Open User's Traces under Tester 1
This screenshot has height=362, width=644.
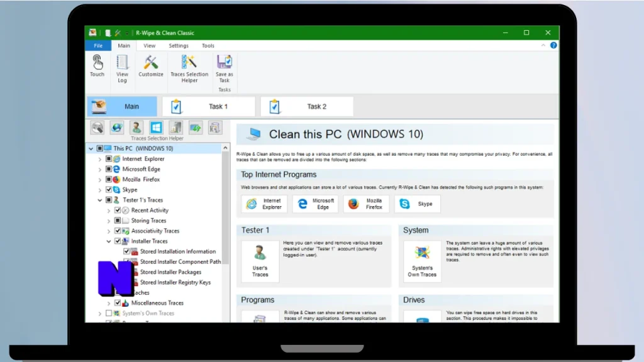pos(260,261)
